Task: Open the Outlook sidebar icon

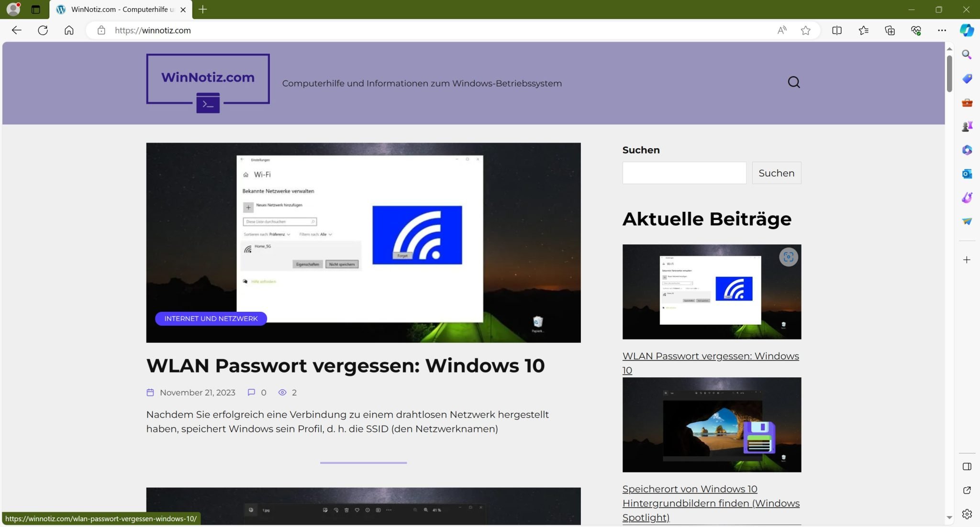Action: (x=967, y=174)
